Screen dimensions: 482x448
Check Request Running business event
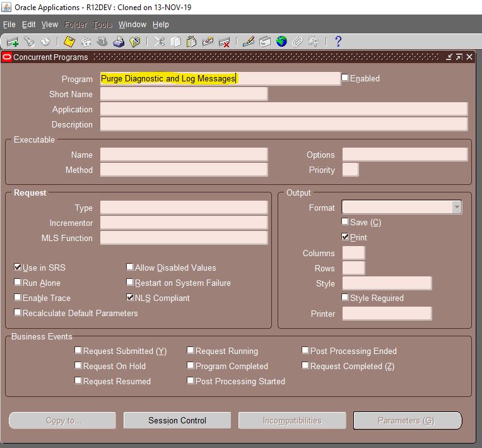coord(191,350)
